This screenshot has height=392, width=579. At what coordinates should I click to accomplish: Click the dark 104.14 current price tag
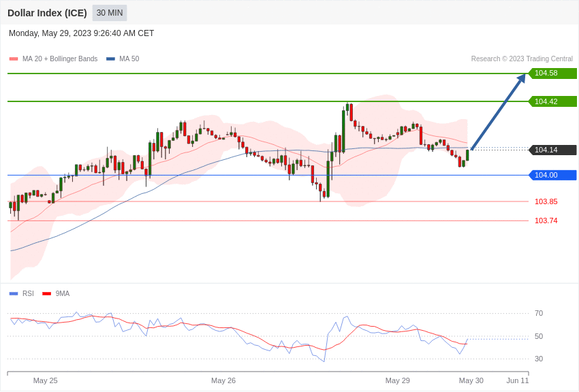pyautogui.click(x=553, y=150)
